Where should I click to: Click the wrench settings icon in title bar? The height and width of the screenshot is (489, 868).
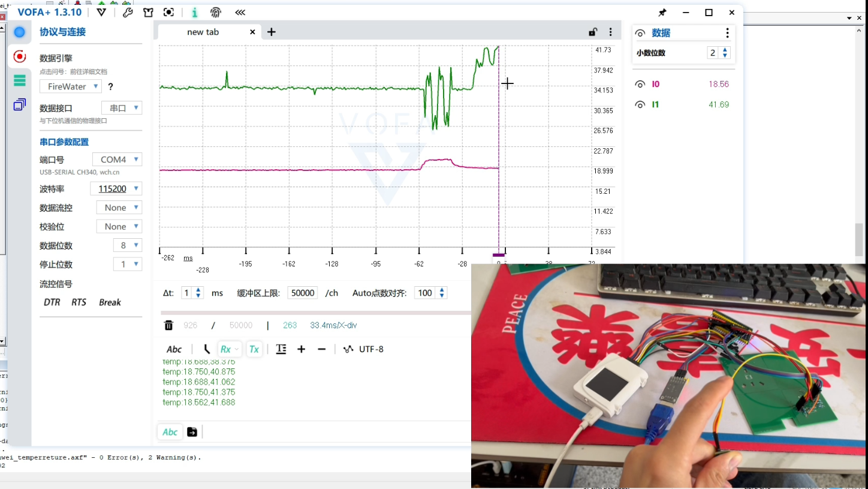pyautogui.click(x=128, y=13)
